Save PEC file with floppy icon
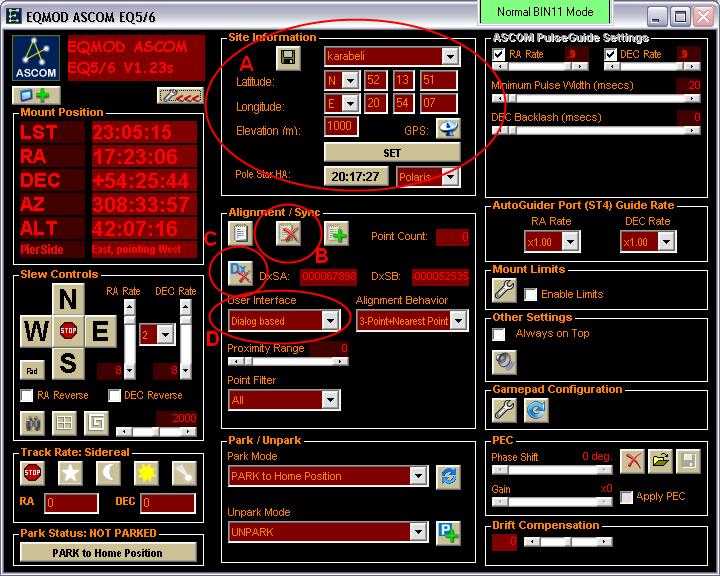 (688, 461)
